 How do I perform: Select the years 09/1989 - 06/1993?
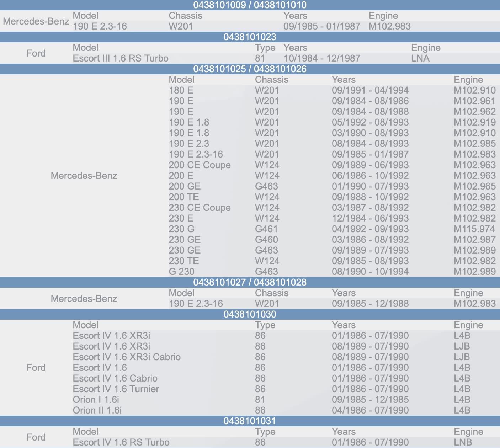(370, 165)
